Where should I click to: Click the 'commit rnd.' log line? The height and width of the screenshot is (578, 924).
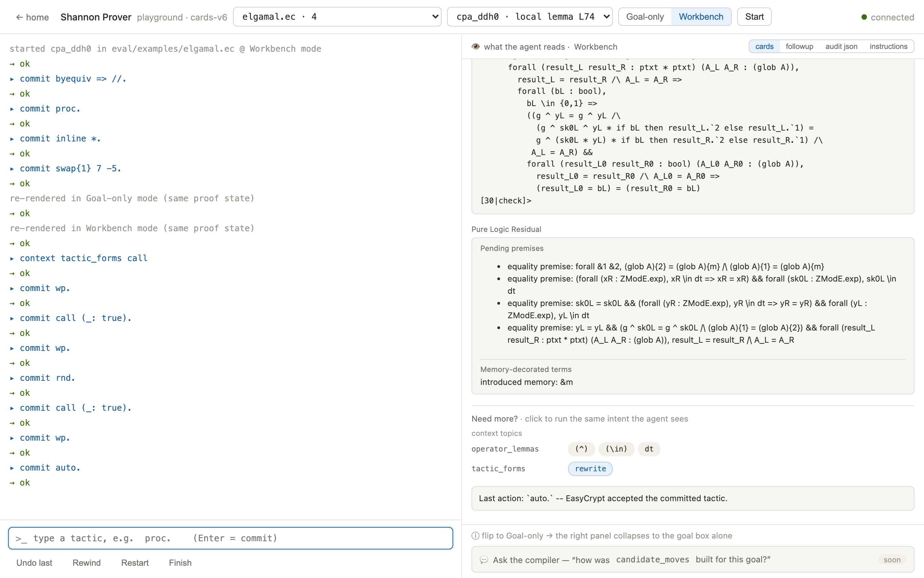[43, 378]
